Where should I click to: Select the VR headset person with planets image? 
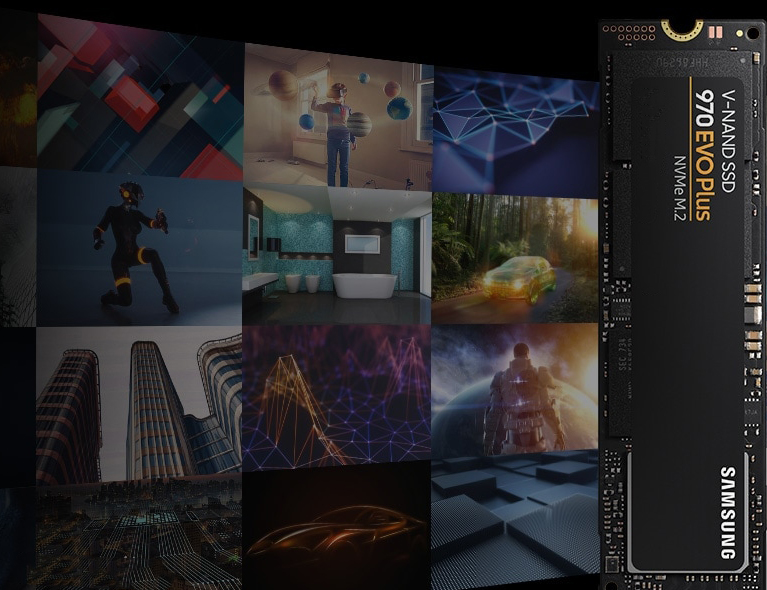pos(338,117)
